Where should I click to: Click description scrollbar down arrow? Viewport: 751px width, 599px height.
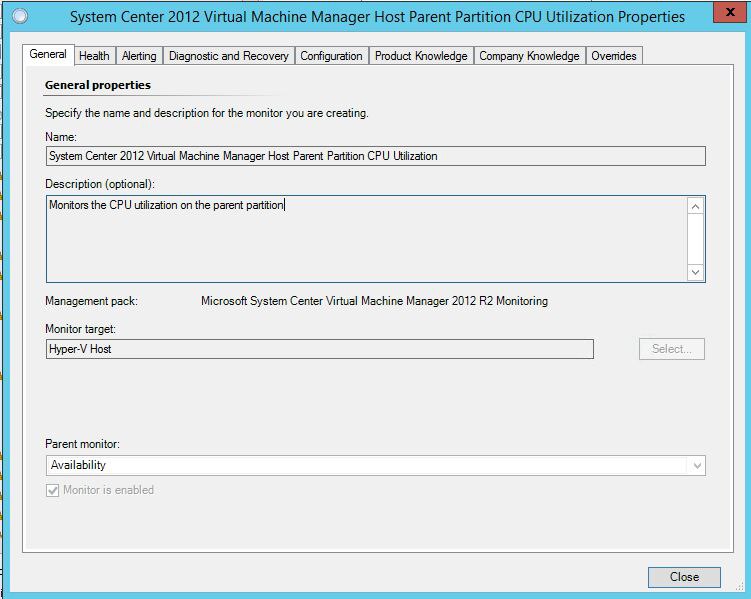click(695, 272)
